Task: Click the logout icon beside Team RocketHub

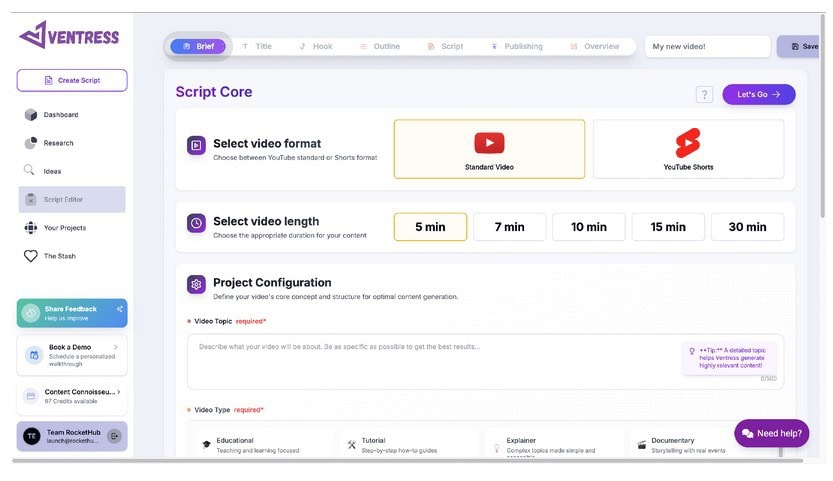Action: tap(114, 436)
